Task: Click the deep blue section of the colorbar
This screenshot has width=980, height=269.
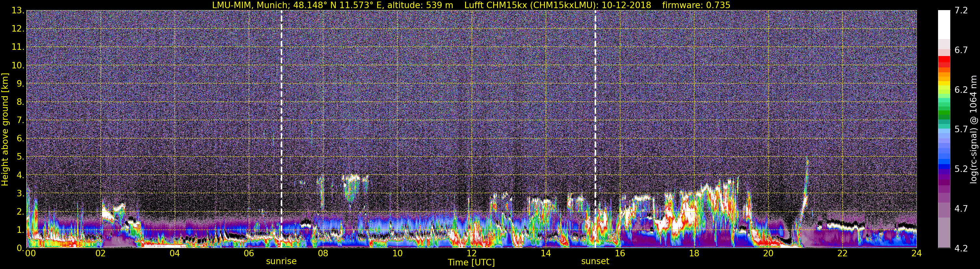Action: click(944, 166)
